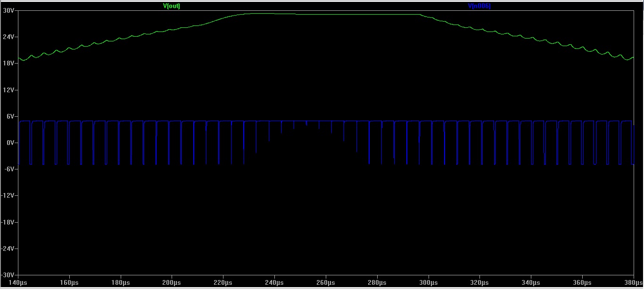Click the 200µs time axis label
Viewport: 644px width, 305px height.
[x=172, y=282]
